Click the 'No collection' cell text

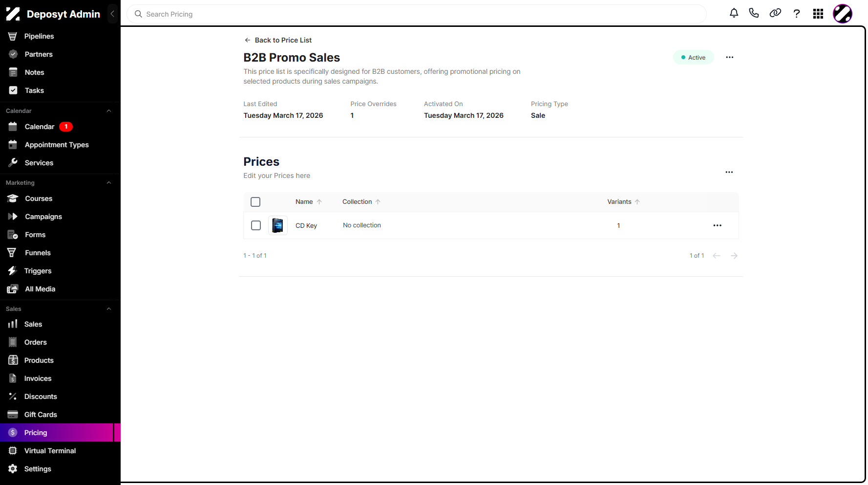362,225
